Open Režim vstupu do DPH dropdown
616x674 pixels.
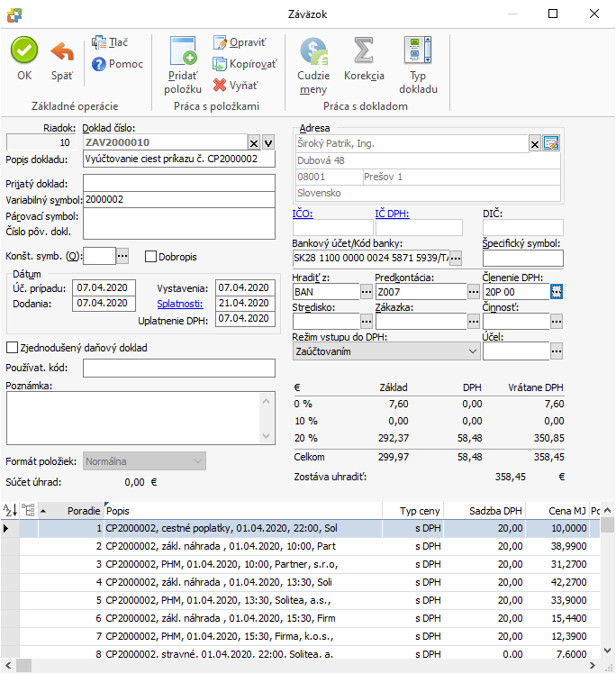click(x=471, y=352)
